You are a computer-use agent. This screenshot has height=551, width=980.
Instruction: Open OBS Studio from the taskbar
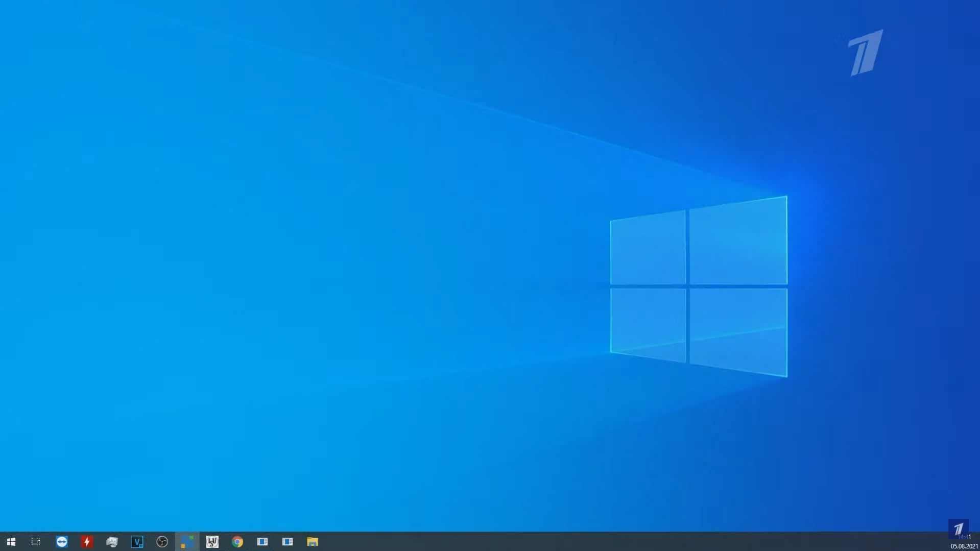coord(162,541)
